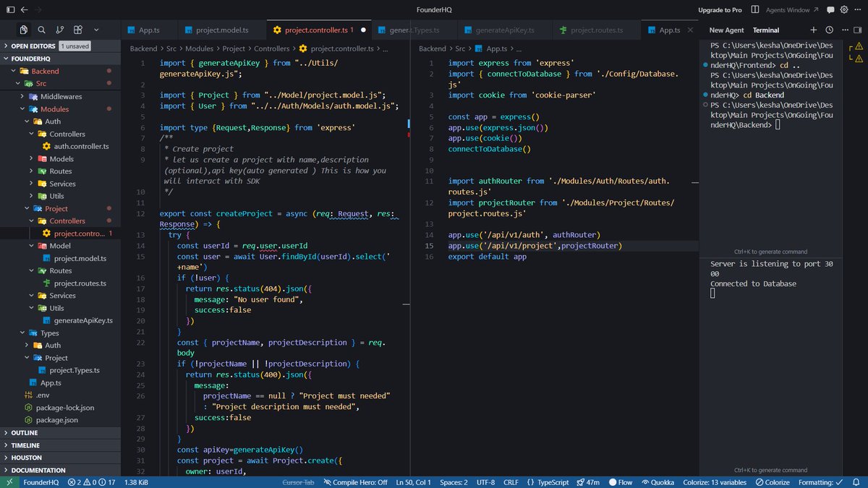Toggle Colorize in the status bar
This screenshot has width=868, height=488.
click(x=772, y=482)
